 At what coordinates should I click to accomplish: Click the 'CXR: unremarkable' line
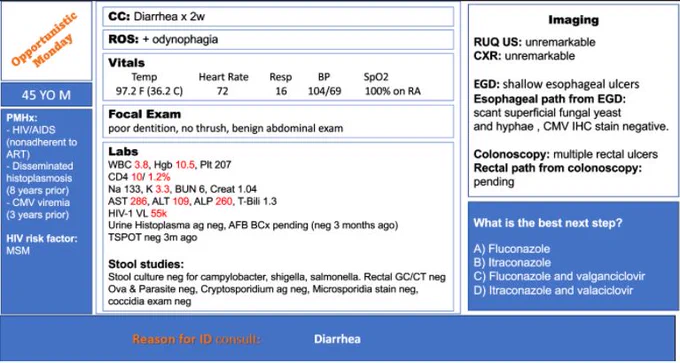(x=524, y=56)
